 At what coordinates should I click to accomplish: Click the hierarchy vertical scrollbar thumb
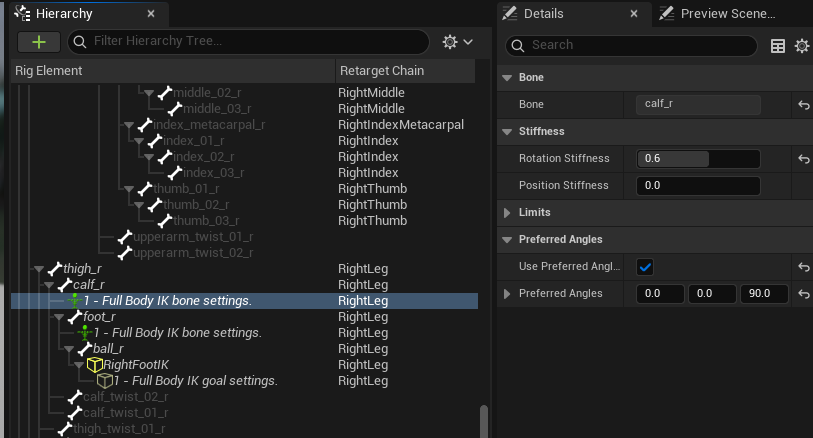(484, 421)
